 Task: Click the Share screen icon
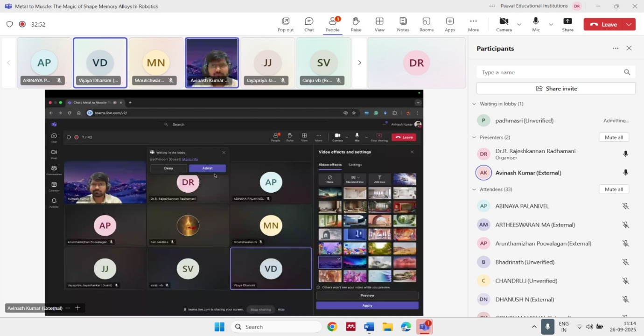[567, 24]
